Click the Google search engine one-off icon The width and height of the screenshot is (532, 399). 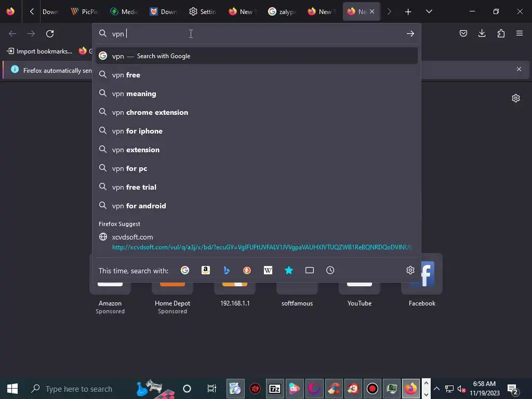[x=185, y=270]
